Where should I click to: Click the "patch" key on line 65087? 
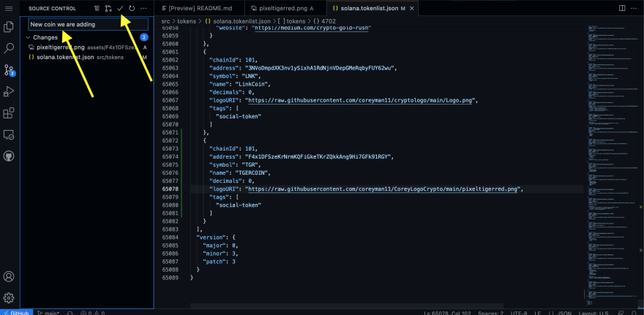point(214,261)
